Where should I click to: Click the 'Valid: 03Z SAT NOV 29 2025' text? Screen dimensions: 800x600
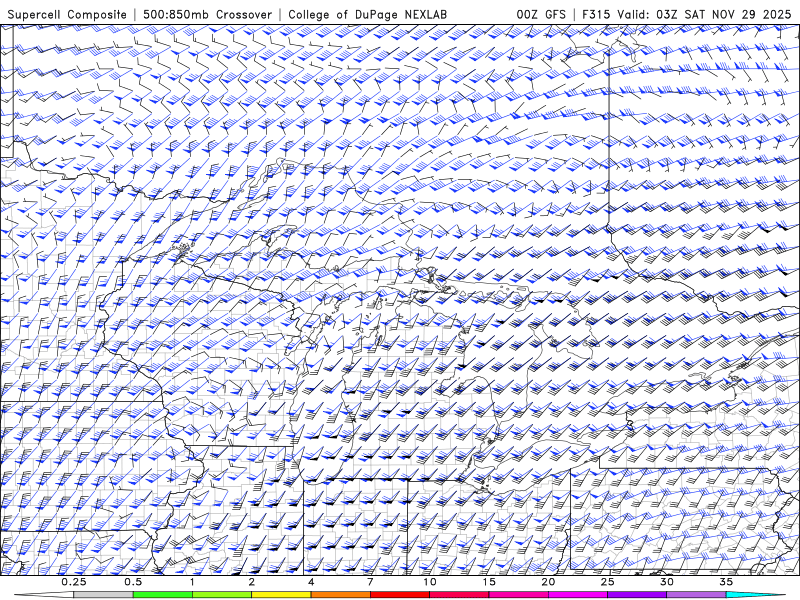[704, 14]
